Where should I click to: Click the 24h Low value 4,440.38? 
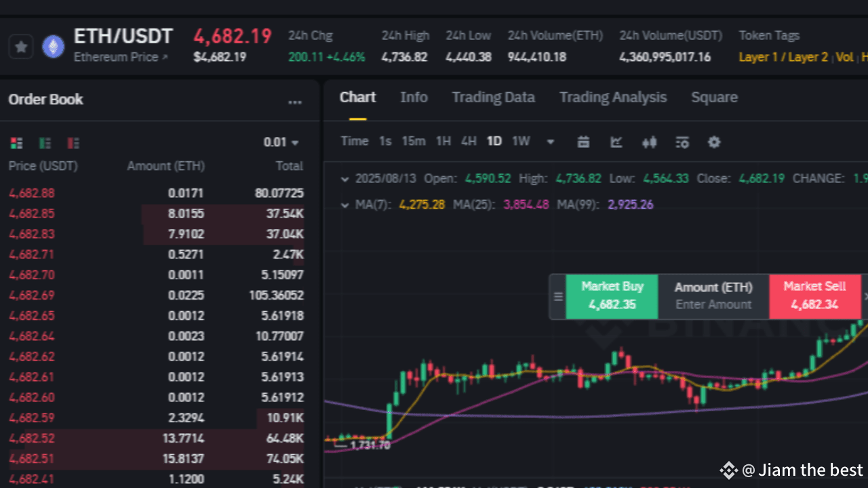[469, 57]
